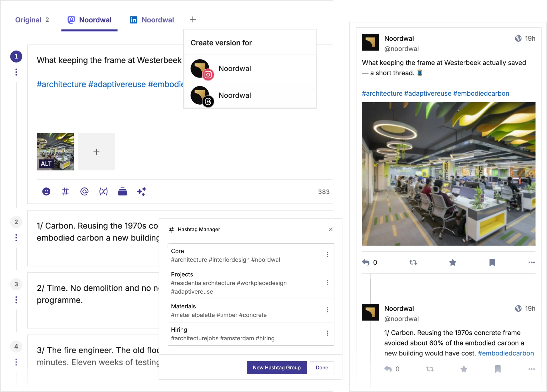This screenshot has width=547, height=392.
Task: Click the 383 character count
Action: 323,192
